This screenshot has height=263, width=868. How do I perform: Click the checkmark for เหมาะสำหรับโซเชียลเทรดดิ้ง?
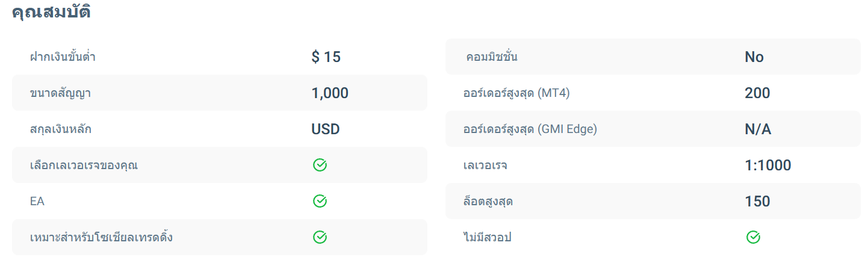coord(320,237)
